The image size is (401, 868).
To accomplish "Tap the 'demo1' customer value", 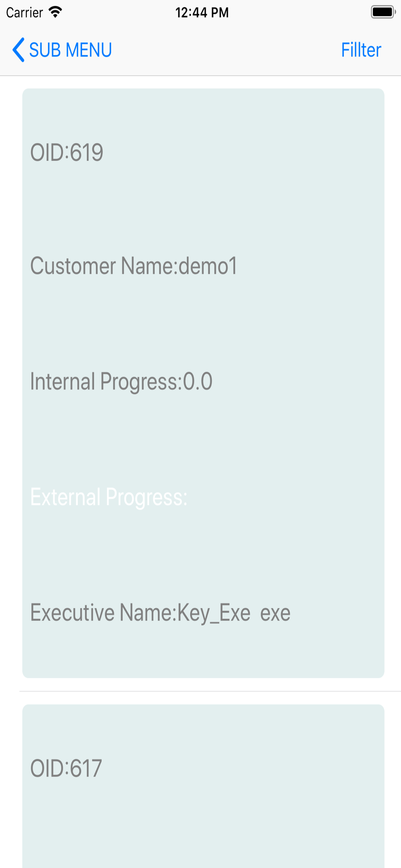I will tap(208, 266).
